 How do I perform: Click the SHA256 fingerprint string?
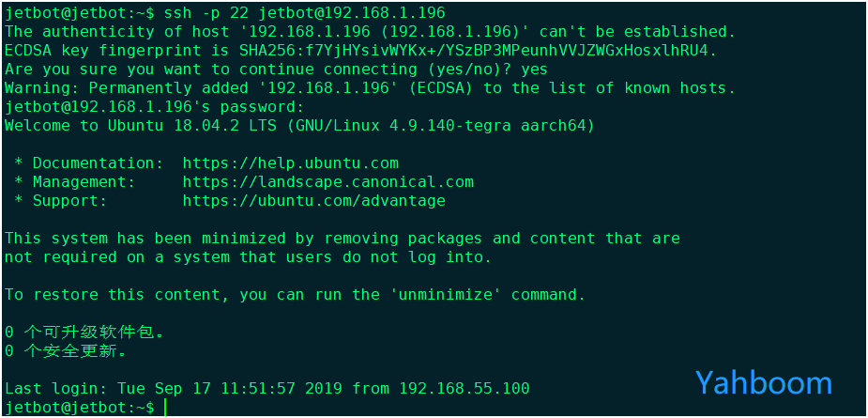pyautogui.click(x=478, y=51)
